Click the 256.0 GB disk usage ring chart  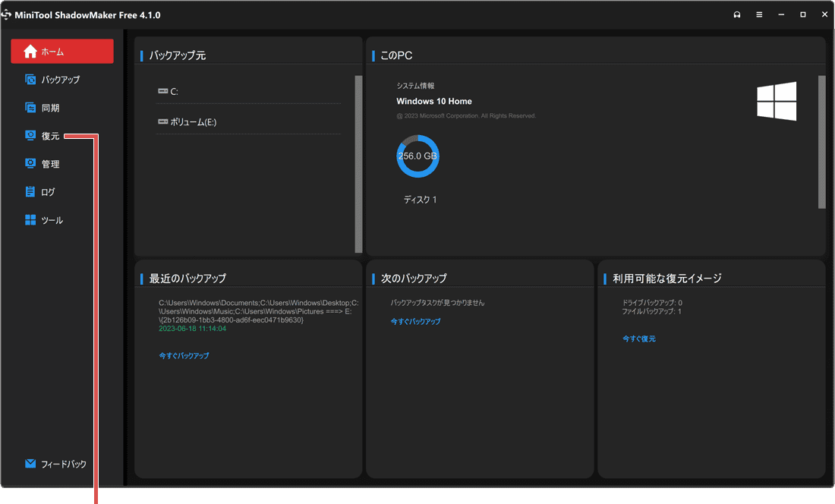(x=417, y=156)
